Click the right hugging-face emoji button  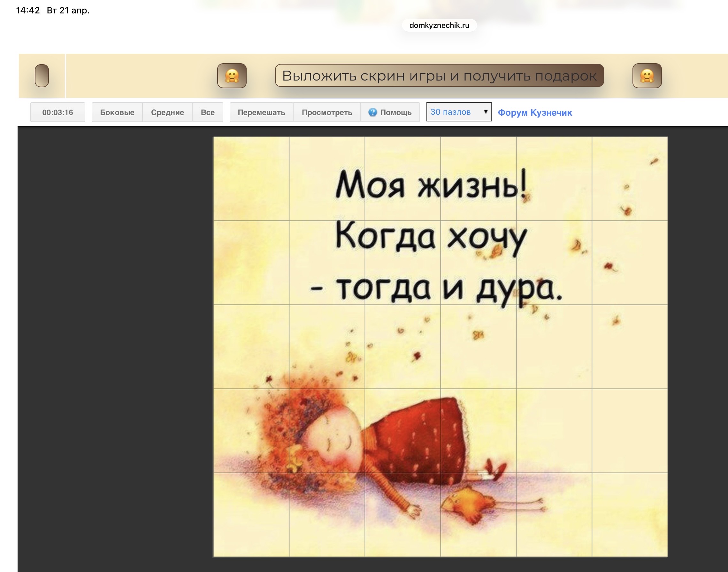647,76
